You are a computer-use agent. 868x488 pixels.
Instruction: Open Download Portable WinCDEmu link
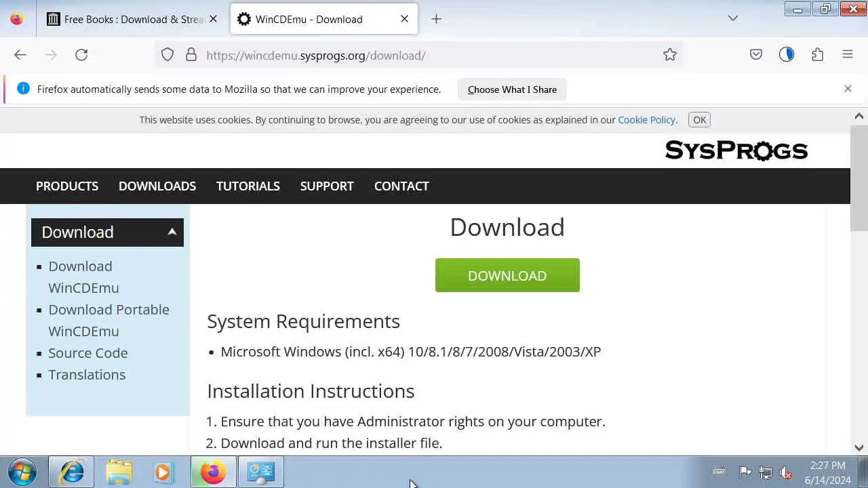108,321
